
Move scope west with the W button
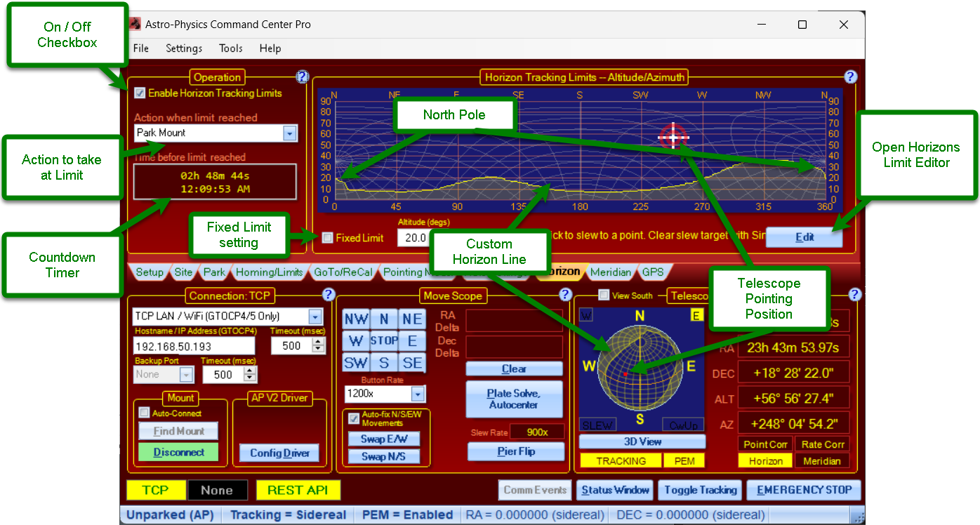356,341
